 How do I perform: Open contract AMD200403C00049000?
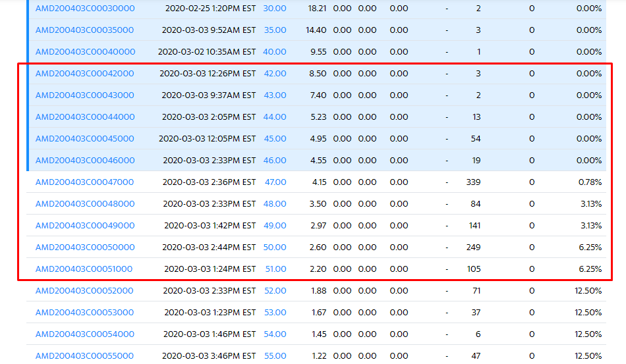85,226
